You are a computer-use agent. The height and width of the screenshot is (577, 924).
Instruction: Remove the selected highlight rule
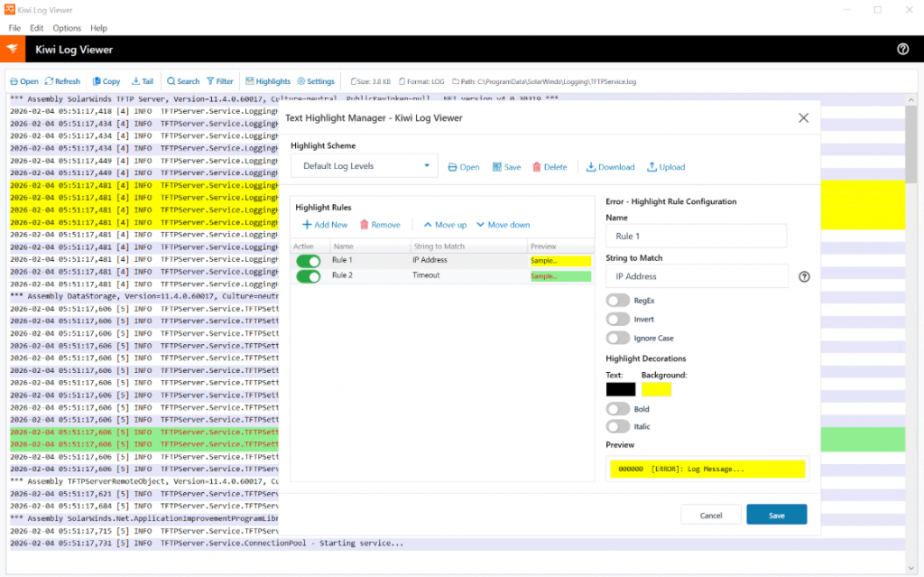click(x=380, y=225)
